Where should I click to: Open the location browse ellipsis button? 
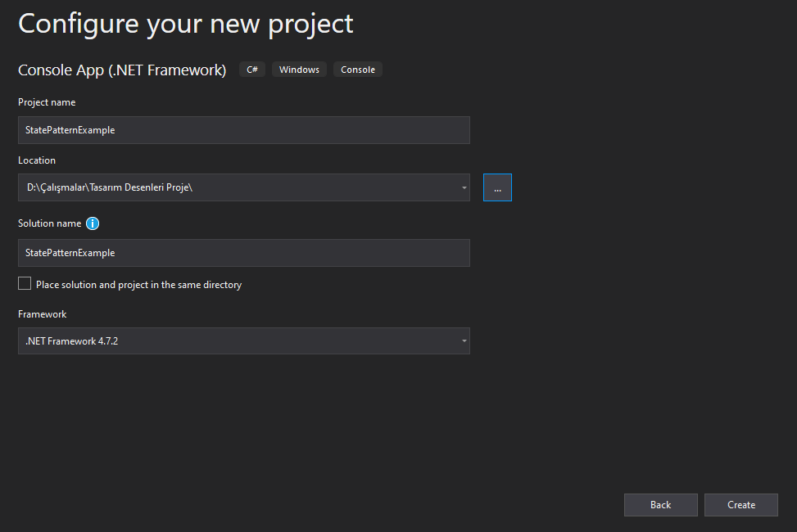point(497,187)
